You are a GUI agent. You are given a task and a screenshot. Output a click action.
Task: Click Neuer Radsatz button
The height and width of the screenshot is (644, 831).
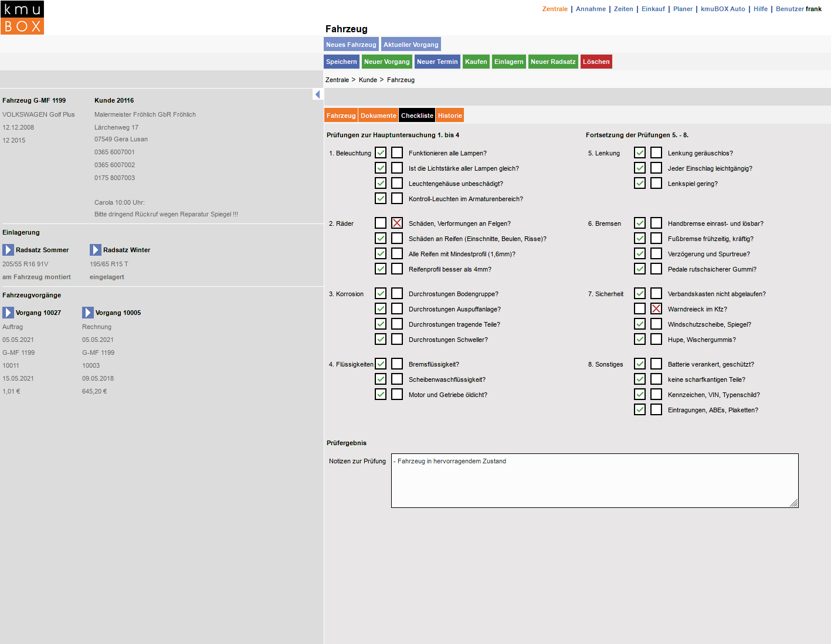coord(553,62)
